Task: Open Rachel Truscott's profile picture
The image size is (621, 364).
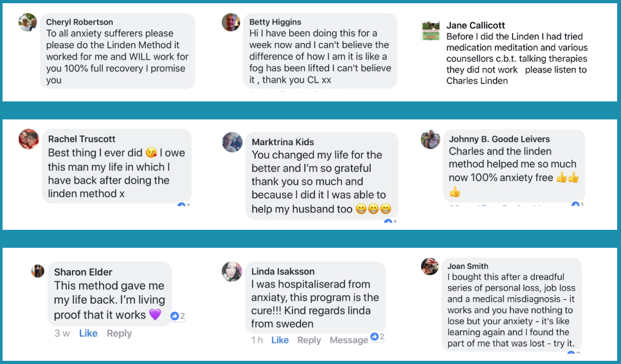Action: pyautogui.click(x=28, y=139)
